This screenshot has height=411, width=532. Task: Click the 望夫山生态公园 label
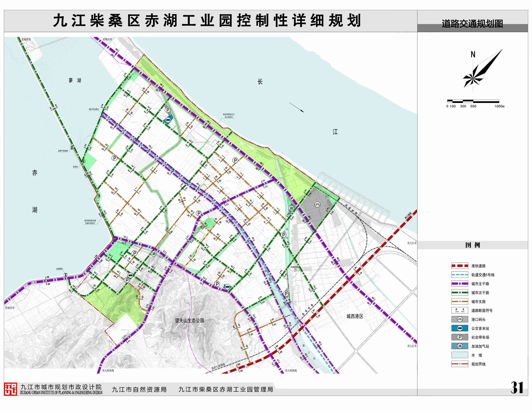(189, 320)
